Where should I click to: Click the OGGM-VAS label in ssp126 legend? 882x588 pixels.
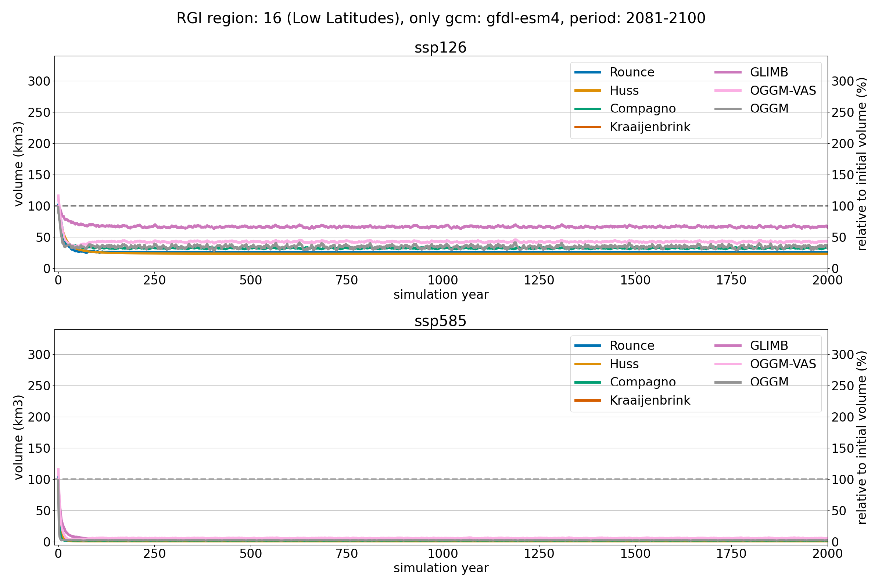point(783,91)
